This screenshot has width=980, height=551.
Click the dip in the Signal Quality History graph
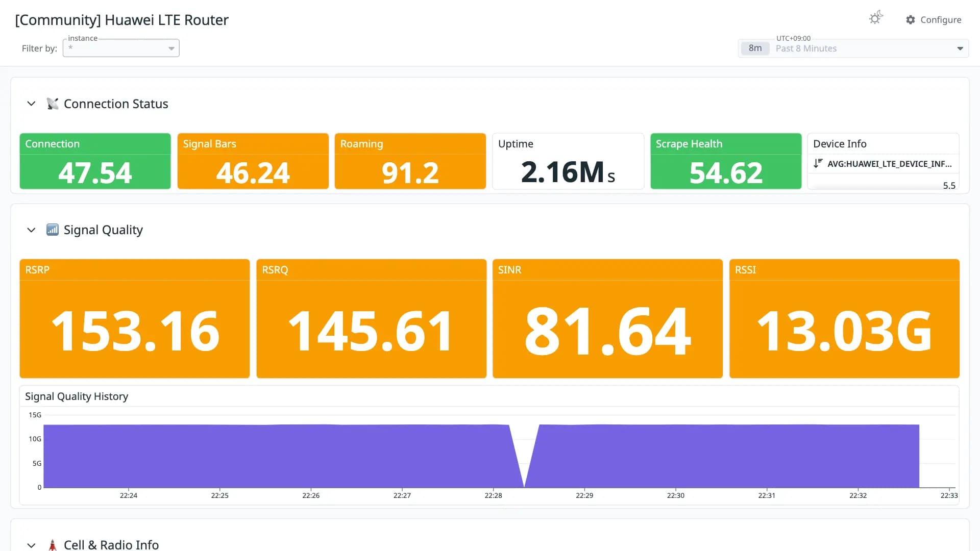point(524,457)
